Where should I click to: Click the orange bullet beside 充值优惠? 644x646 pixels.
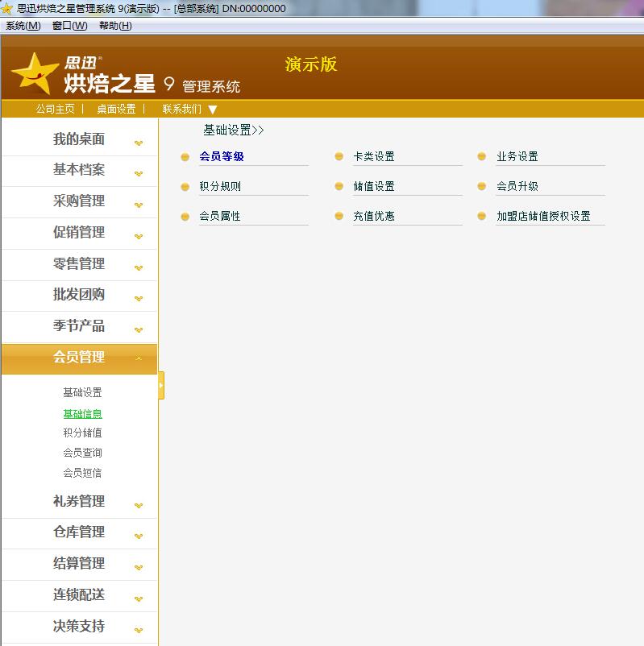pos(339,216)
